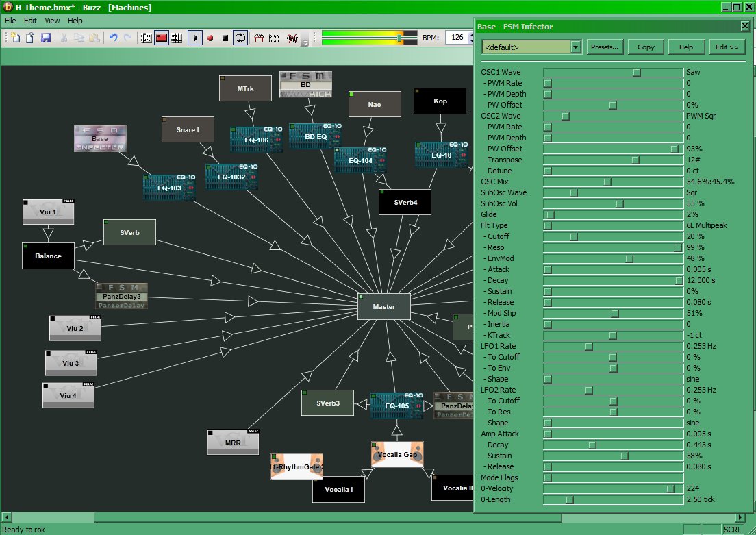The height and width of the screenshot is (535, 756).
Task: Click the toolbar overflow chevron
Action: 305,42
